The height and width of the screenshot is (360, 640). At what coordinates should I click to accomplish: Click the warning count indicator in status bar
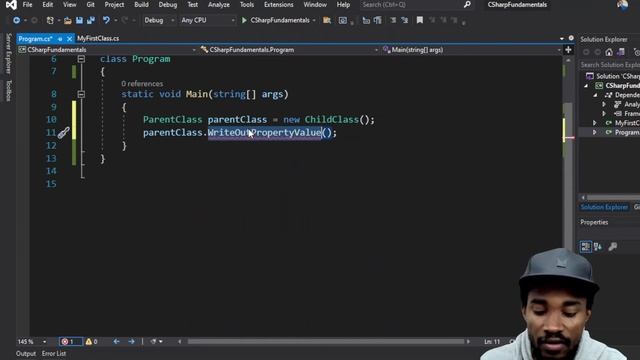91,342
